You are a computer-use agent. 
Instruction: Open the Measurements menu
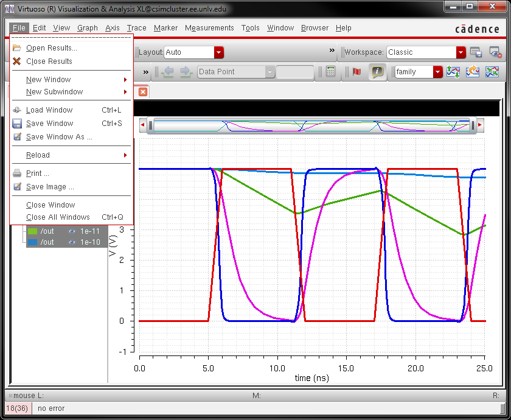click(x=209, y=28)
